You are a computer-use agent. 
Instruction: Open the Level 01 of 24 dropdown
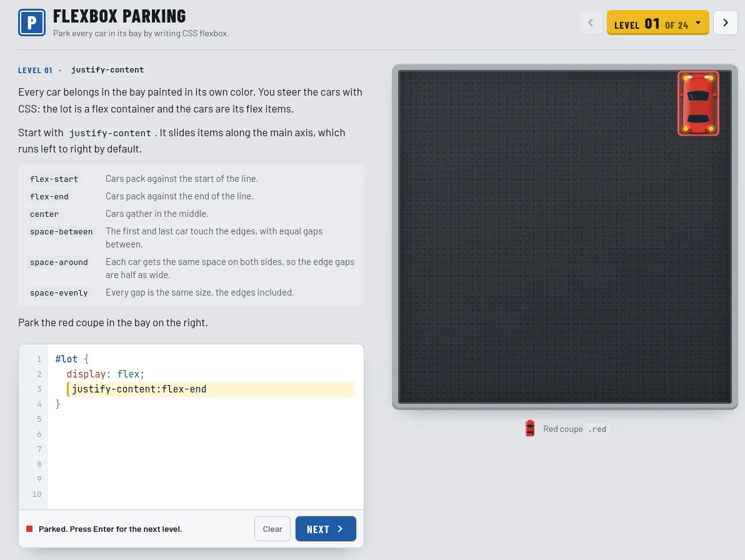point(657,22)
